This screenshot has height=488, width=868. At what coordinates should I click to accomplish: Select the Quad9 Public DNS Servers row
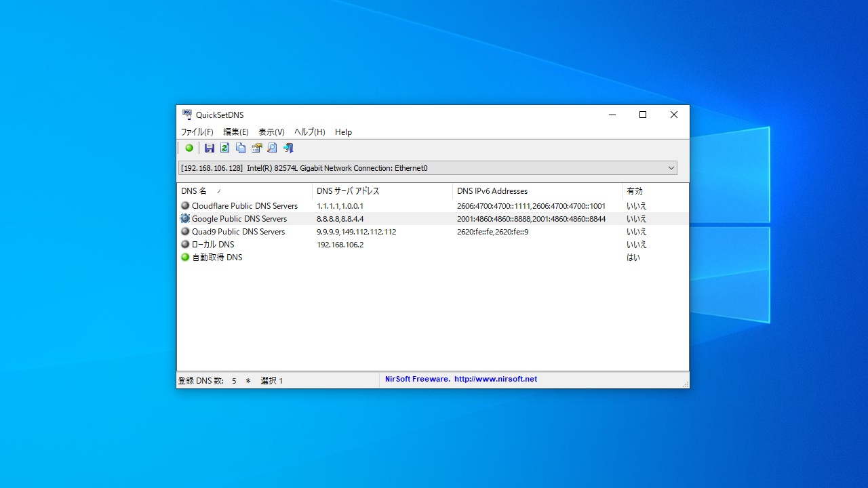[433, 231]
